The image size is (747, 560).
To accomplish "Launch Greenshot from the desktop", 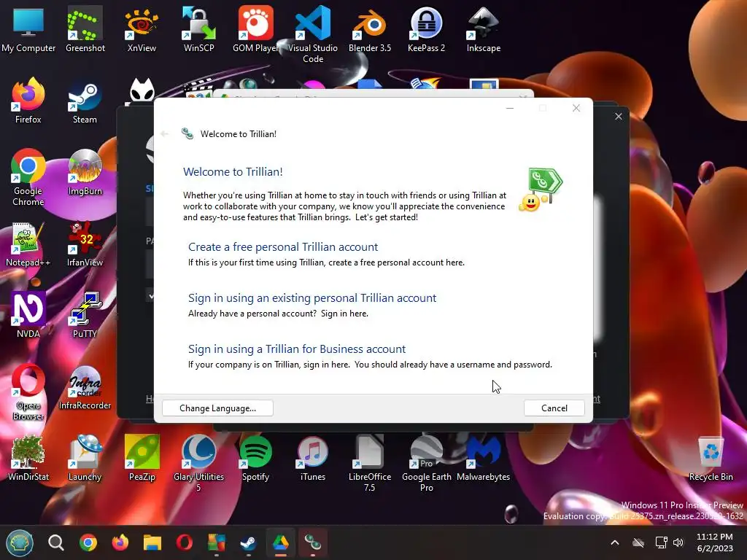I will 85,29.
